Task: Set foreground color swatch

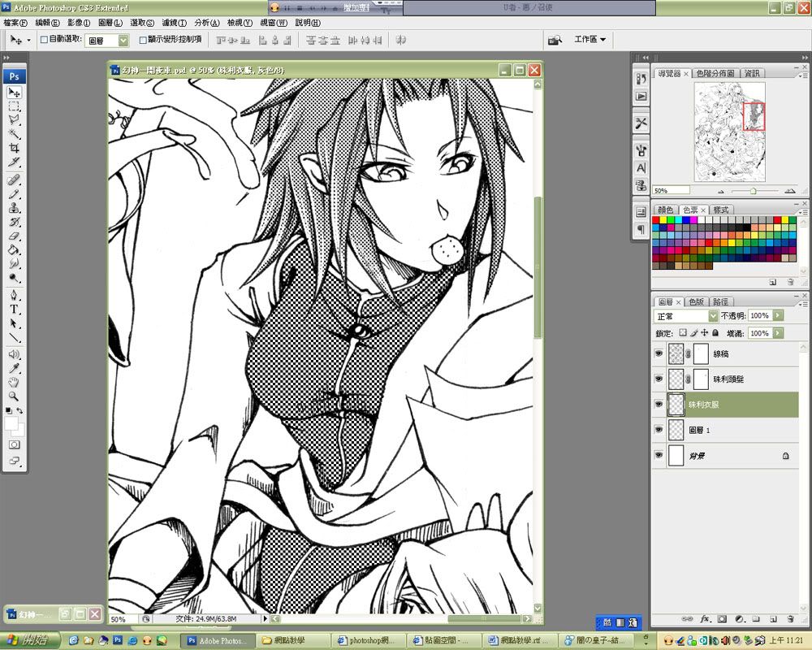Action: [11, 423]
